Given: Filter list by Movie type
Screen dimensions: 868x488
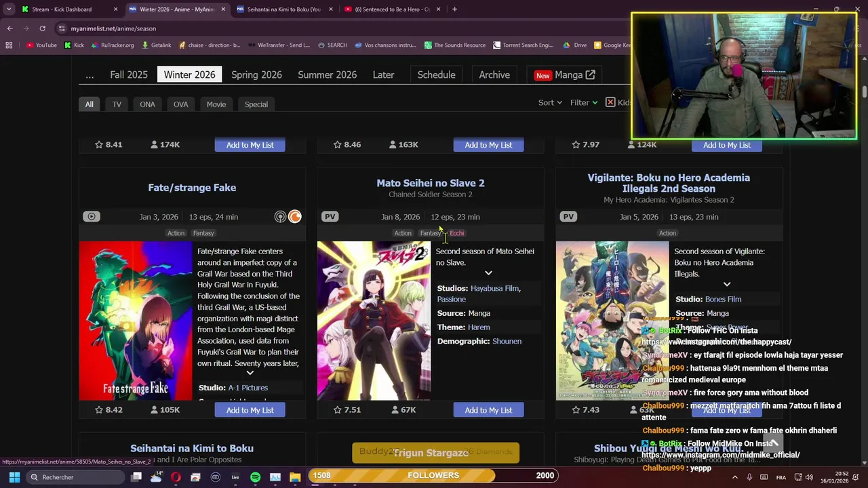Looking at the screenshot, I should tap(216, 104).
